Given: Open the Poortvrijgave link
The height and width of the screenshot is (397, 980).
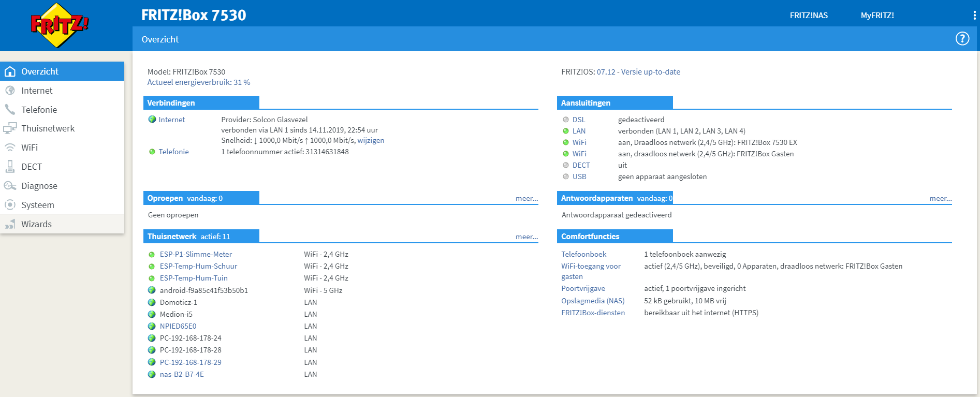Looking at the screenshot, I should point(583,288).
